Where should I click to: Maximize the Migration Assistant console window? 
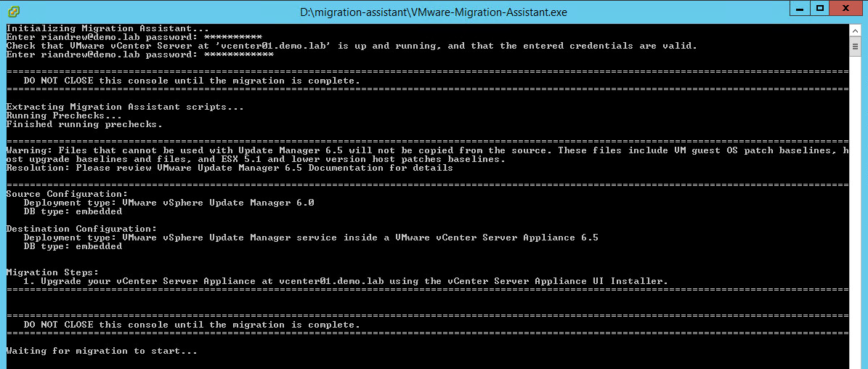[820, 9]
